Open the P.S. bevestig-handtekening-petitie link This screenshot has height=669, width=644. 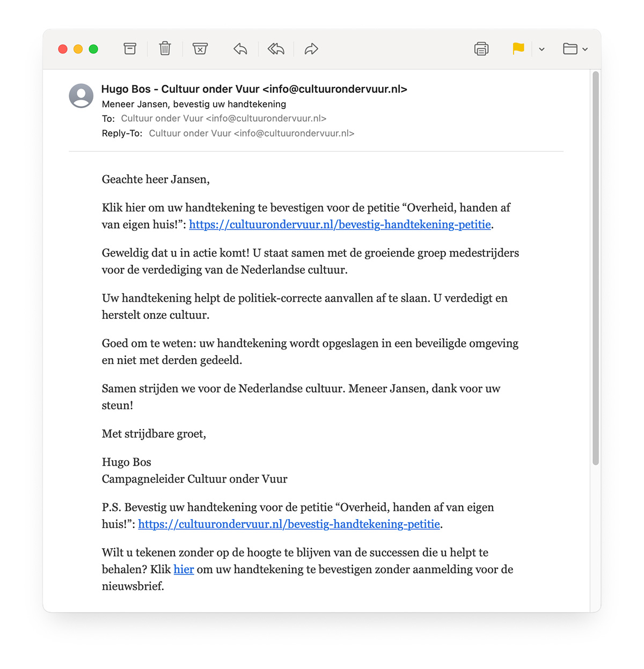point(289,524)
